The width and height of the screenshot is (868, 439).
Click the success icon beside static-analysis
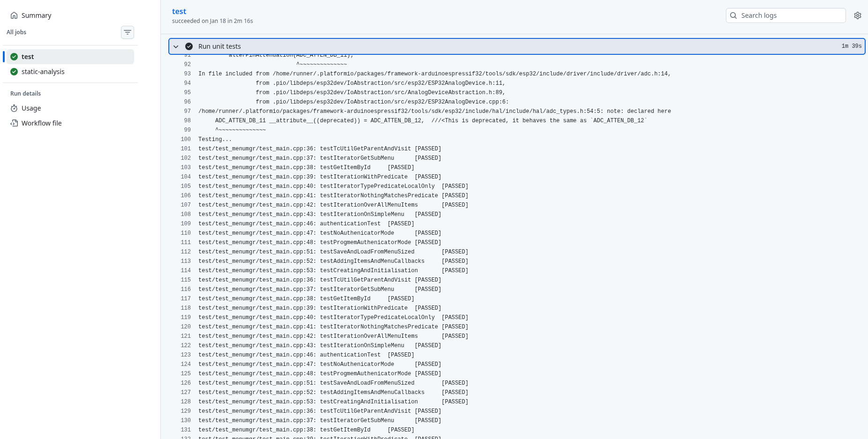(x=14, y=72)
